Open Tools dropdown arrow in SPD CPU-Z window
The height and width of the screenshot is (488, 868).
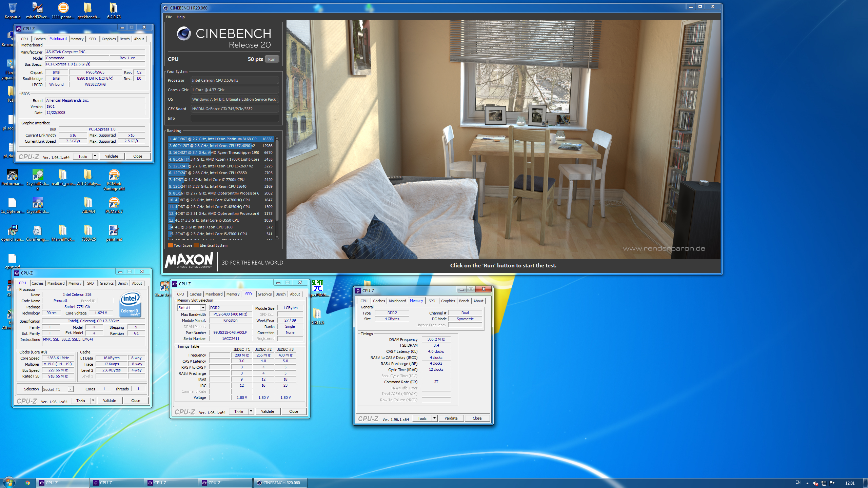[x=251, y=411]
